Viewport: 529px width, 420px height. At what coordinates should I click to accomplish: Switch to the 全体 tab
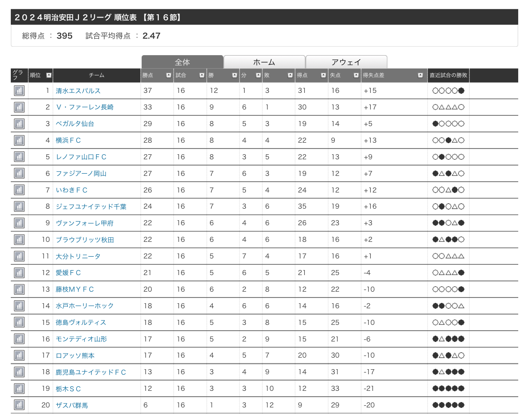pos(183,62)
